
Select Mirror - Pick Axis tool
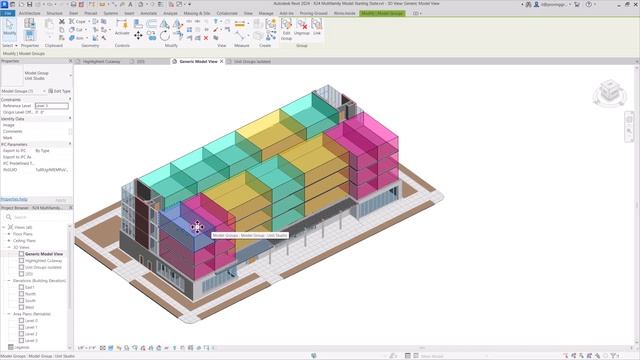click(x=164, y=24)
